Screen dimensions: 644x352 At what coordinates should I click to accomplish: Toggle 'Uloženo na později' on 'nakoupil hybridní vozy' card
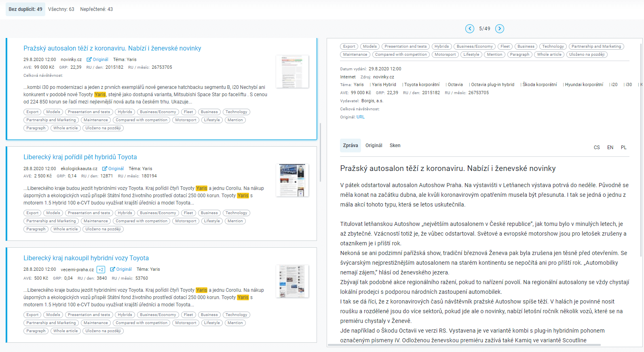(103, 331)
